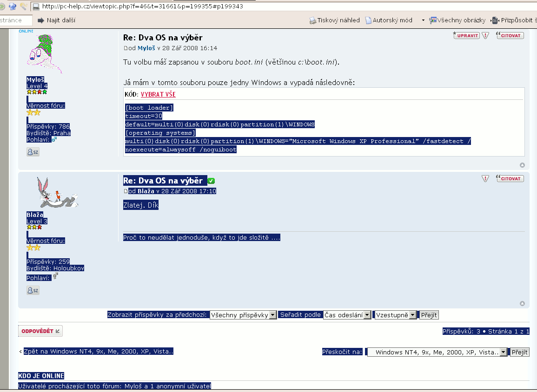The height and width of the screenshot is (392, 537).
Task: Open the Blaža author link in the post header
Action: click(x=146, y=191)
